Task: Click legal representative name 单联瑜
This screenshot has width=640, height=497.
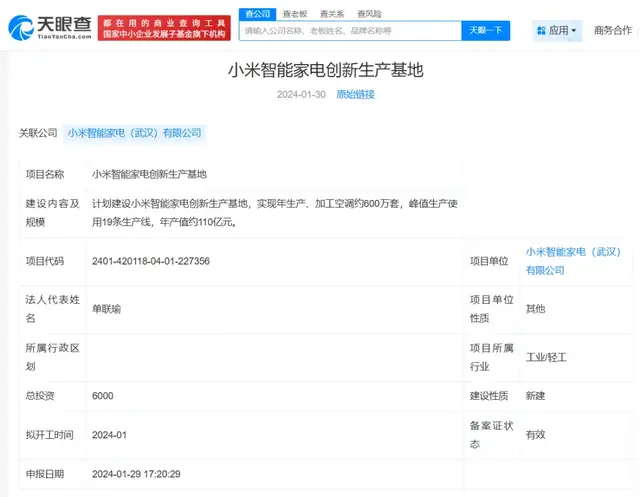Action: (107, 309)
